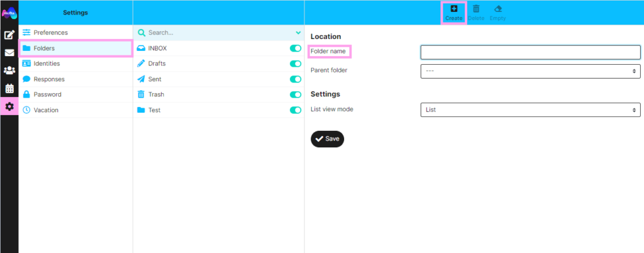This screenshot has height=253, width=644.
Task: Expand the search options chevron
Action: [x=298, y=32]
